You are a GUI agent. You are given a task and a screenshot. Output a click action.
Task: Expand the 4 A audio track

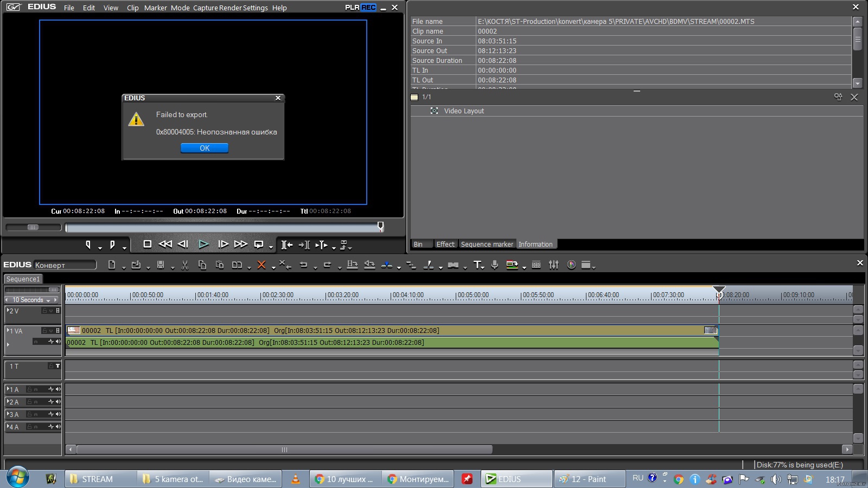(x=8, y=426)
